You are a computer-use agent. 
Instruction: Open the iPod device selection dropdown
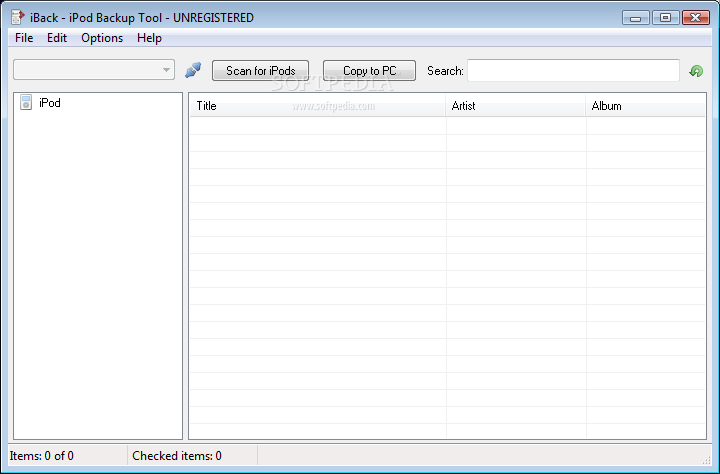coord(94,70)
